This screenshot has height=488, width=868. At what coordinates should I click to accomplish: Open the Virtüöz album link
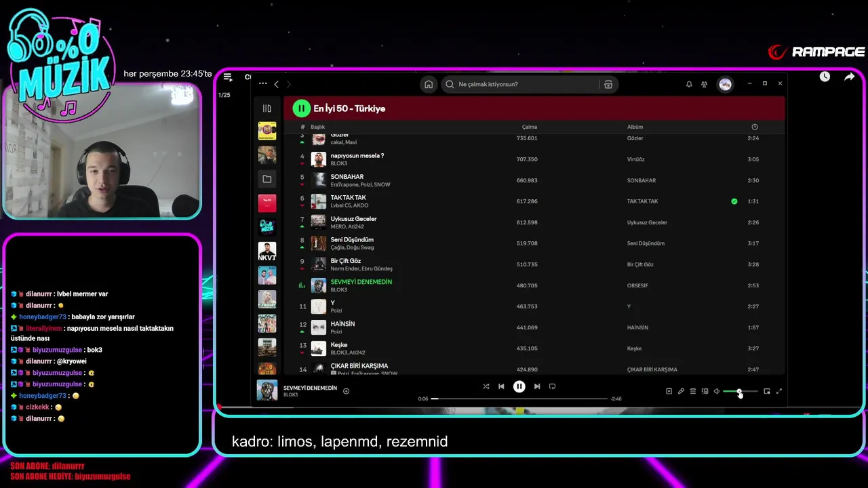point(635,159)
